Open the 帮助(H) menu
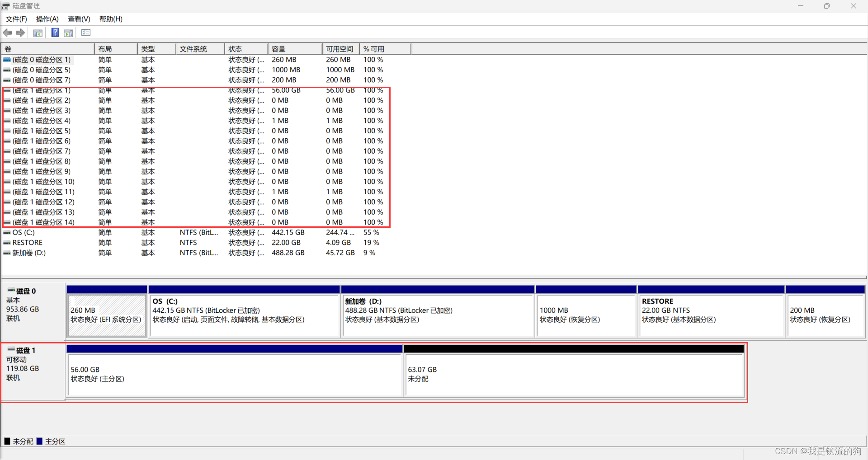Screen dimensions: 868x460 pyautogui.click(x=111, y=19)
